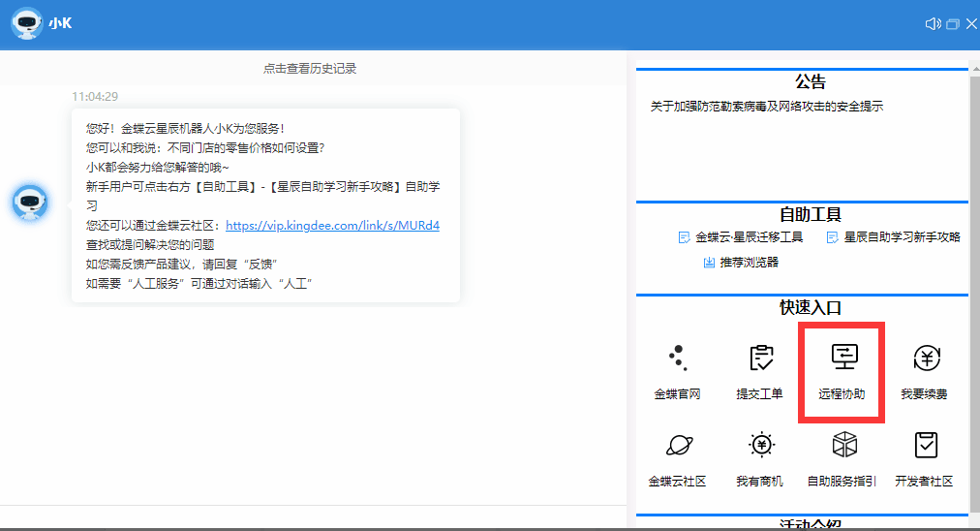Open 推荐浏览器 download link
The height and width of the screenshot is (531, 980).
(x=750, y=262)
